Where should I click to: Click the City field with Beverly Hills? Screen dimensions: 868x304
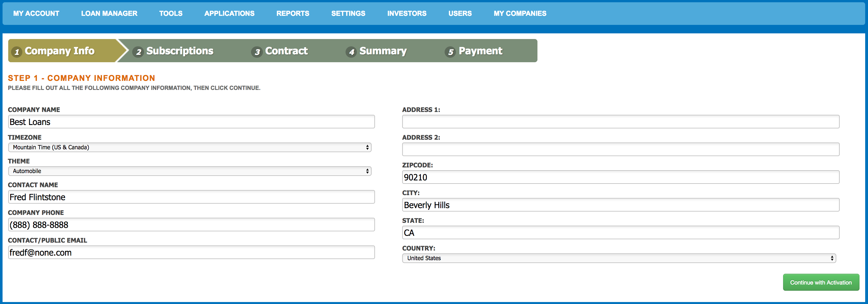pyautogui.click(x=621, y=205)
